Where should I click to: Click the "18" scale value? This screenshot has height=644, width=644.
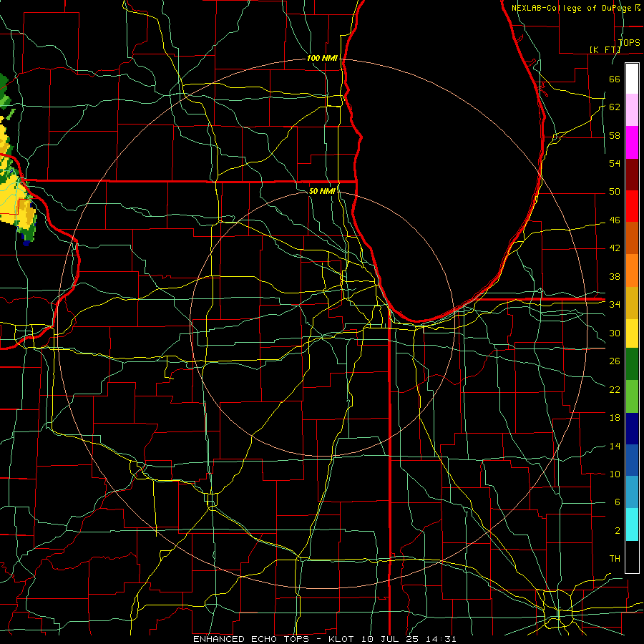(615, 418)
